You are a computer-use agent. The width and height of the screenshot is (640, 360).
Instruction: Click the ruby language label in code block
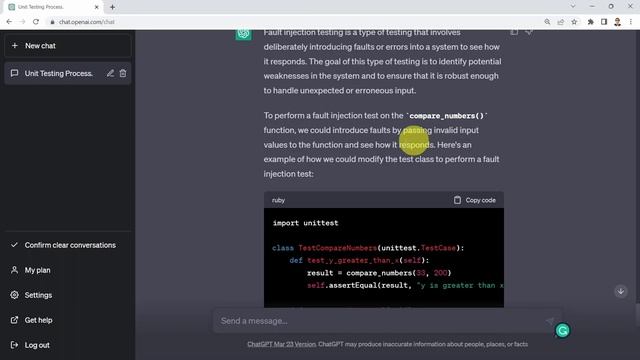278,200
